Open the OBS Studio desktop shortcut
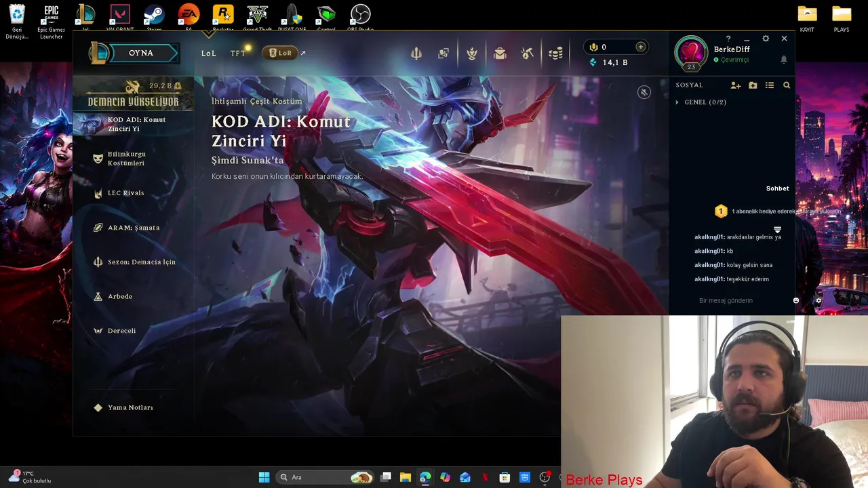The height and width of the screenshot is (488, 868). tap(360, 17)
